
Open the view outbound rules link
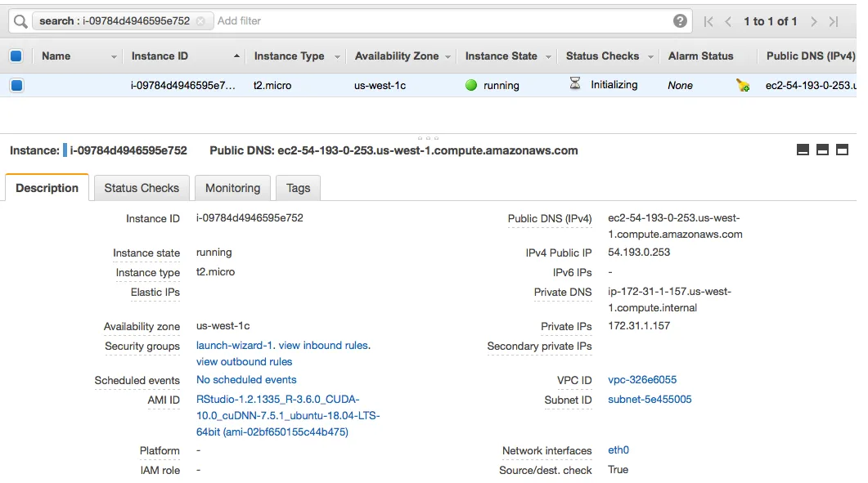[244, 361]
